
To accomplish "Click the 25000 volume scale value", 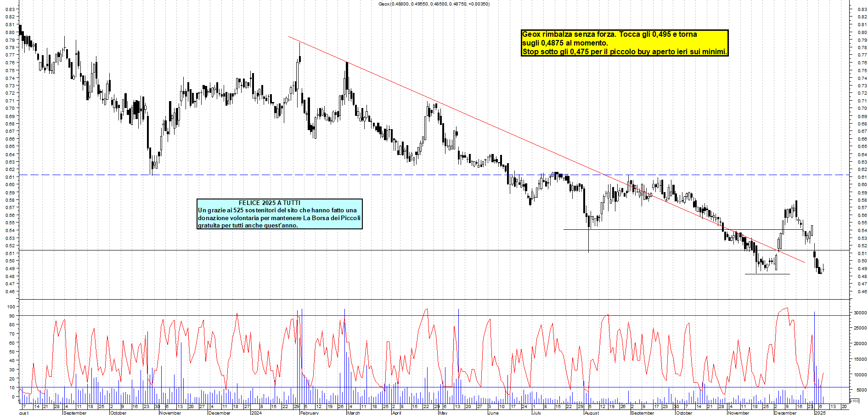I will point(860,328).
